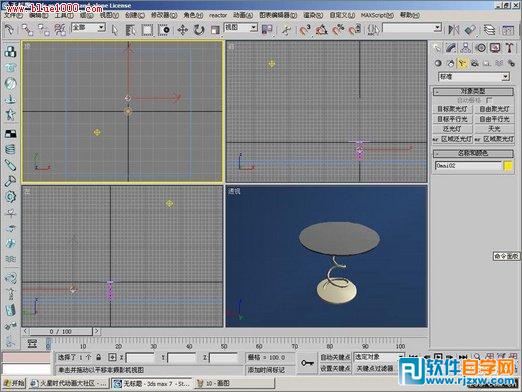The width and height of the screenshot is (522, 392).
Task: Click the large Set Keys key button
Action: [x=307, y=363]
